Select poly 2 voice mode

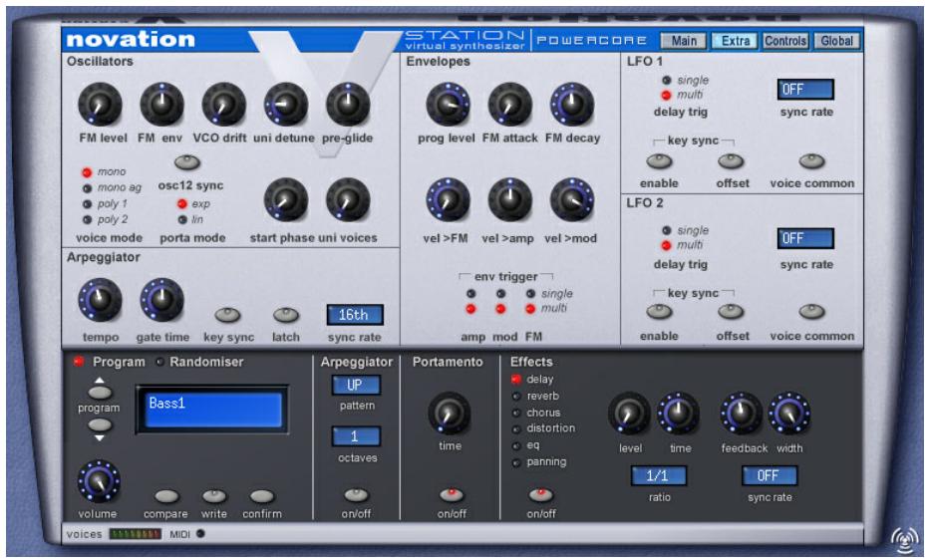click(x=87, y=219)
